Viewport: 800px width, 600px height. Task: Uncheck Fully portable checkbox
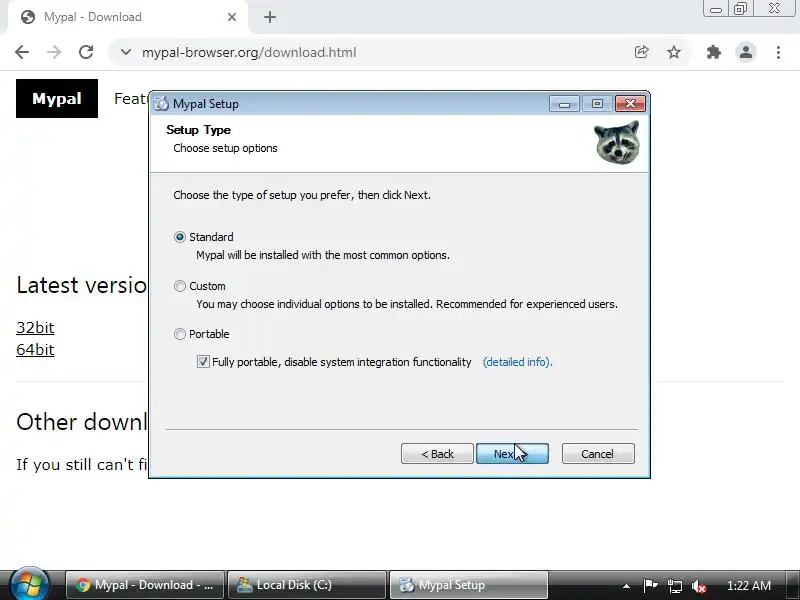203,362
